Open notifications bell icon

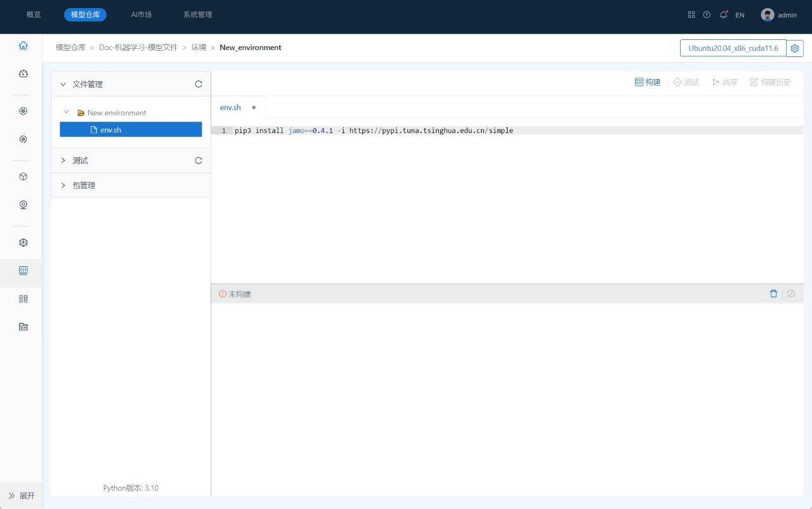click(x=723, y=15)
